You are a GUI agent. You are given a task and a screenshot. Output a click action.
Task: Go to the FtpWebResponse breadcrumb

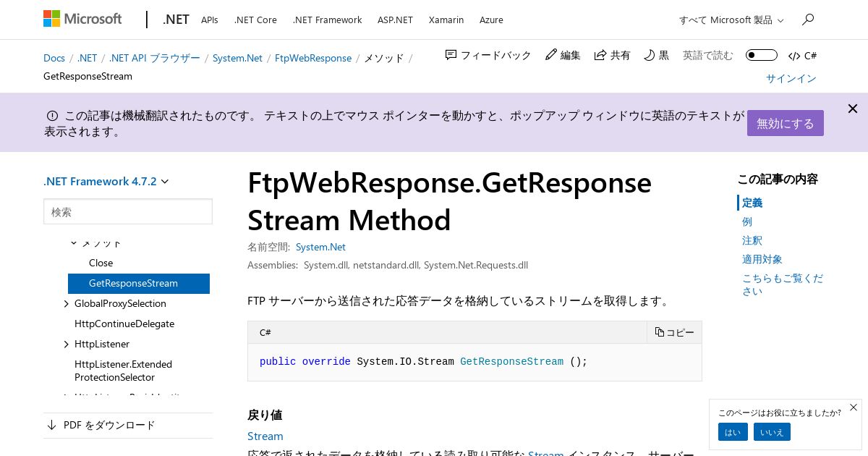click(313, 58)
